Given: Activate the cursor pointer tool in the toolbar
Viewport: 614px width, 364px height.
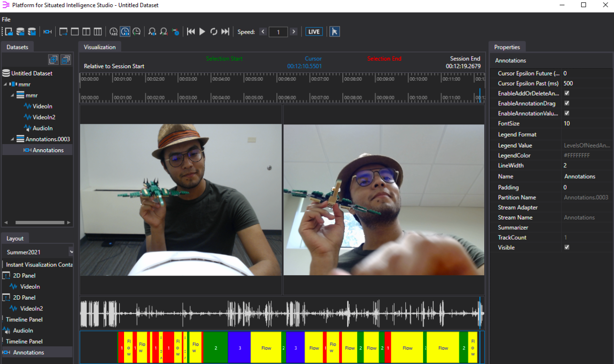Looking at the screenshot, I should coord(335,32).
